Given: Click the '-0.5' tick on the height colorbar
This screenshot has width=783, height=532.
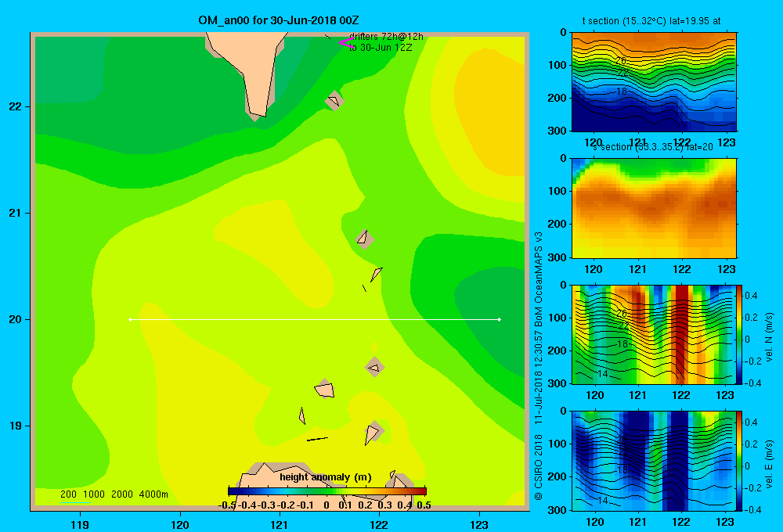Looking at the screenshot, I should click(x=227, y=505).
